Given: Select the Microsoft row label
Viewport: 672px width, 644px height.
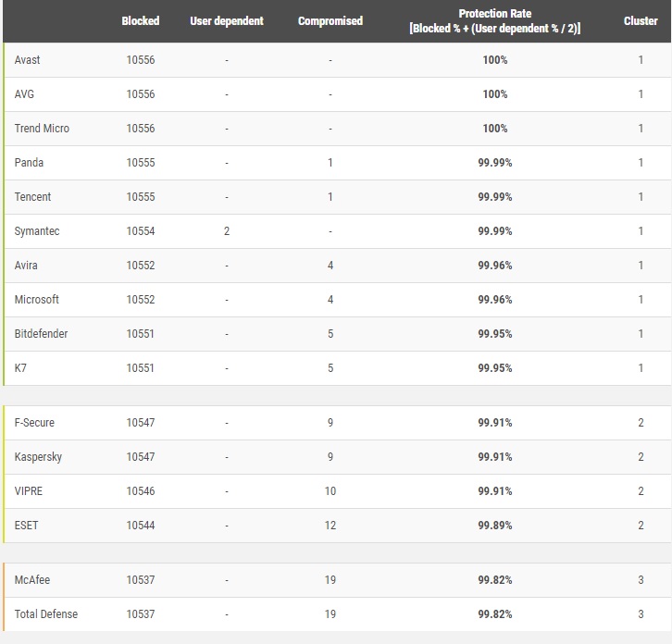Looking at the screenshot, I should tap(37, 300).
